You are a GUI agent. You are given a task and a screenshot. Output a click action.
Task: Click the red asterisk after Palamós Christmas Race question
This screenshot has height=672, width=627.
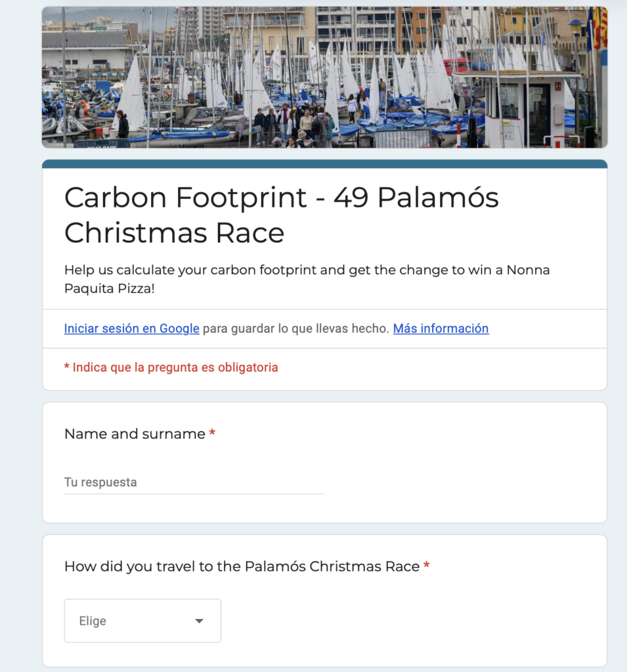[x=426, y=566]
